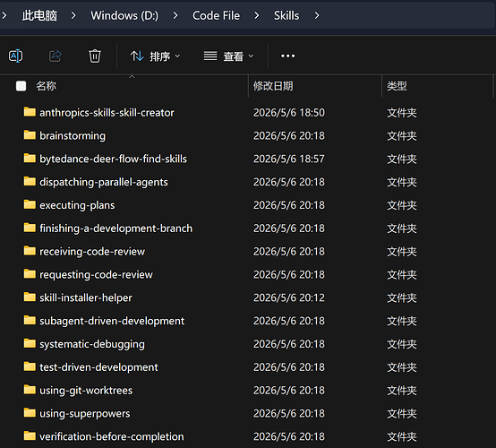Sort by the 类型 column header
The width and height of the screenshot is (496, 448).
coord(397,86)
